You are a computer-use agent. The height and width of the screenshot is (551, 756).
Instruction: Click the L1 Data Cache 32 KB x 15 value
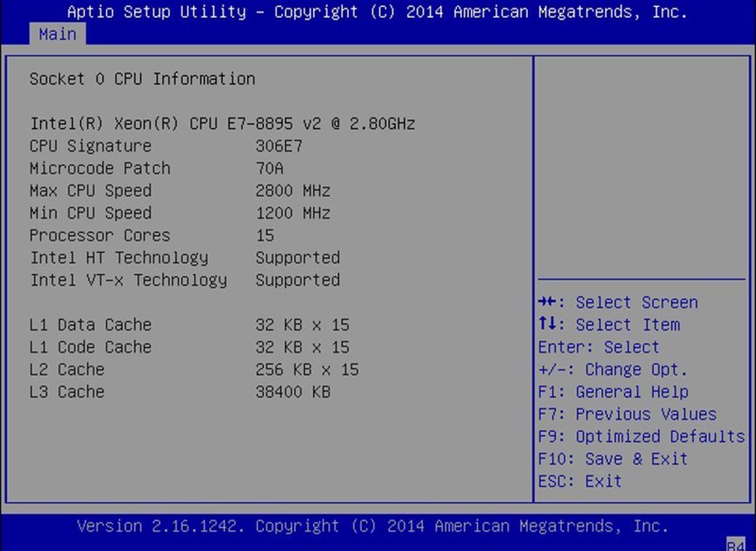tap(302, 324)
